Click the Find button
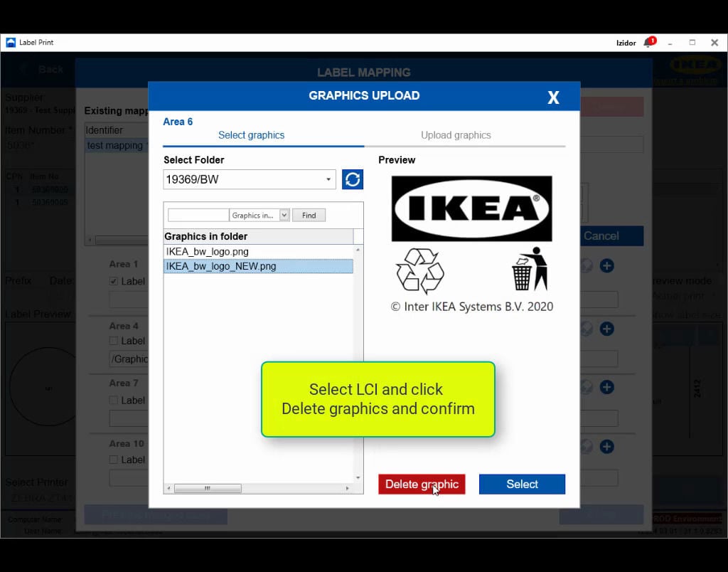Viewport: 728px width, 572px height. tap(309, 215)
